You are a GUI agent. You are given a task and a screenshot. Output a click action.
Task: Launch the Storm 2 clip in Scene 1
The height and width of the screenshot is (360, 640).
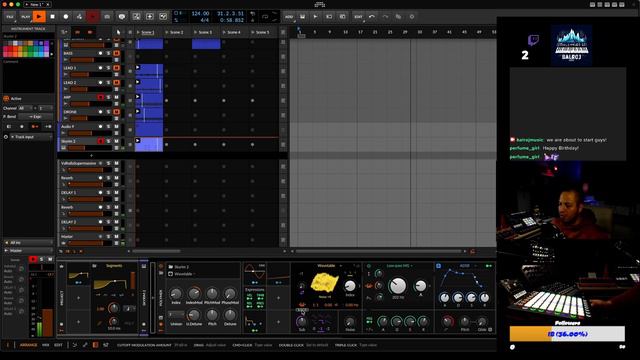click(x=138, y=141)
